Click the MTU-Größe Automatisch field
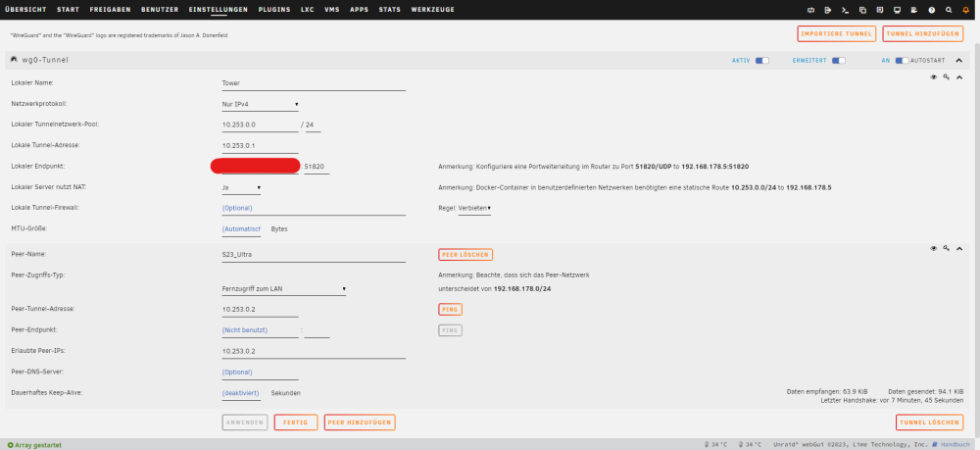 pyautogui.click(x=241, y=229)
